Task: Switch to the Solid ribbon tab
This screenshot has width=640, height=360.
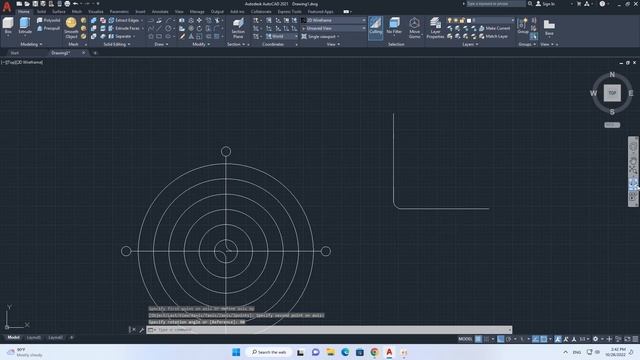Action: click(x=42, y=12)
